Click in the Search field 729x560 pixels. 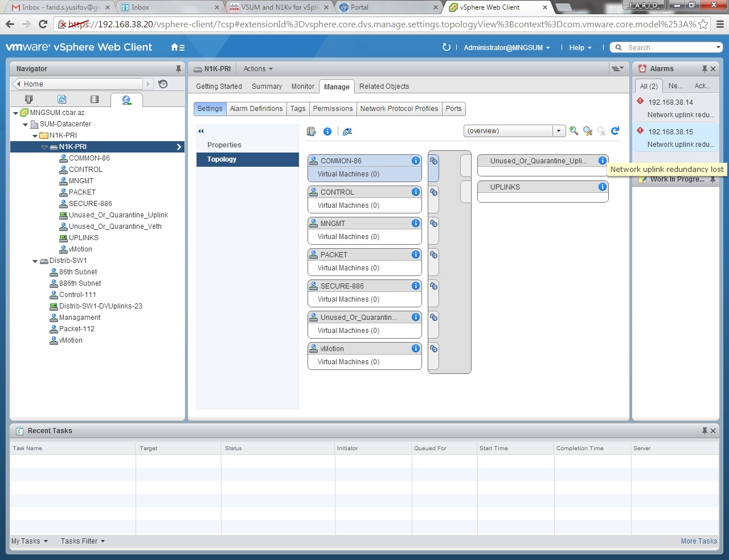pyautogui.click(x=666, y=48)
